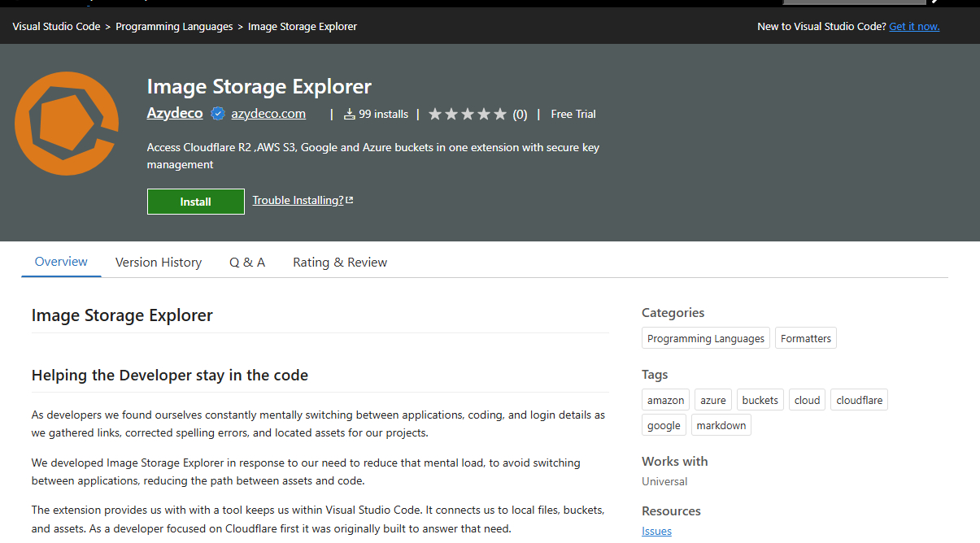Screen dimensions: 980x543
Task: Open the Q & A tab
Action: tap(247, 263)
